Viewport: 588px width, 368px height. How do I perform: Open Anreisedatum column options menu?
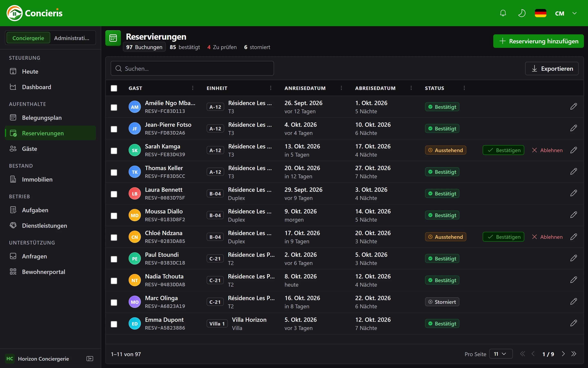(341, 88)
